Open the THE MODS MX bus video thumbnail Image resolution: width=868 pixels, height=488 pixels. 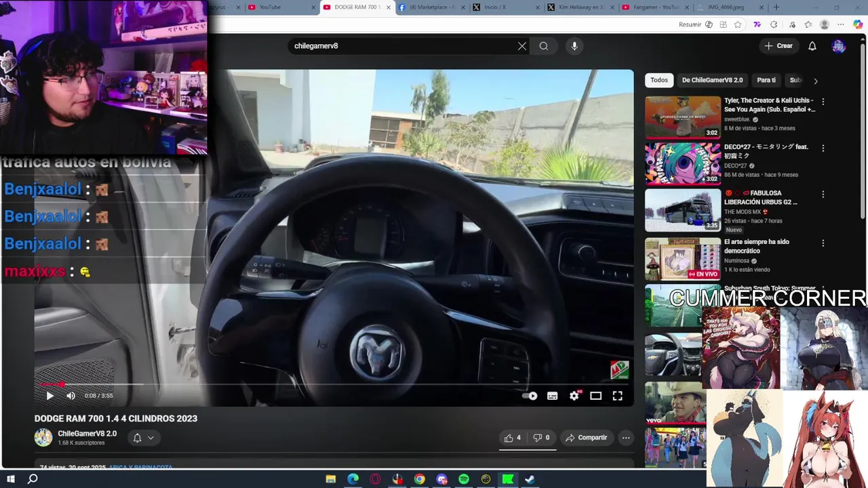(683, 210)
